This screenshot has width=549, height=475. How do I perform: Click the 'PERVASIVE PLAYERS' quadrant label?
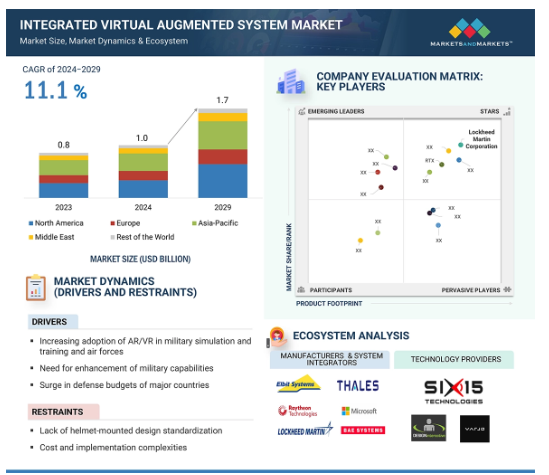click(471, 290)
